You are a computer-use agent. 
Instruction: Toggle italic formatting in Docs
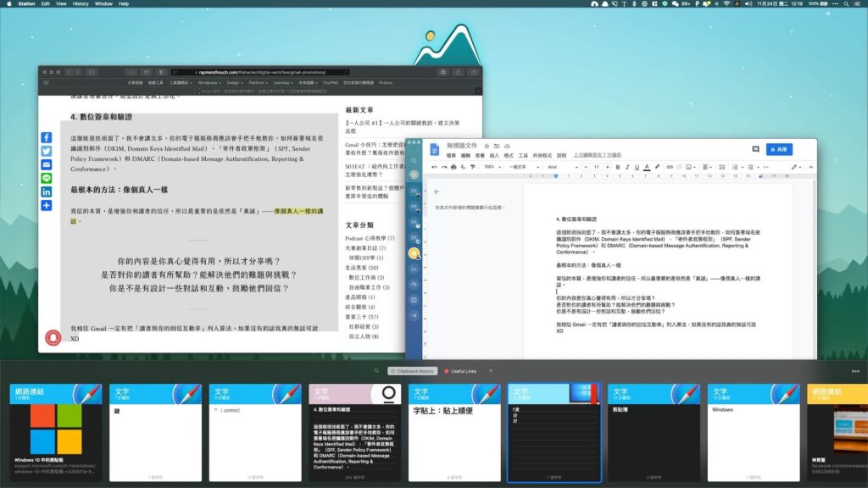pyautogui.click(x=627, y=167)
